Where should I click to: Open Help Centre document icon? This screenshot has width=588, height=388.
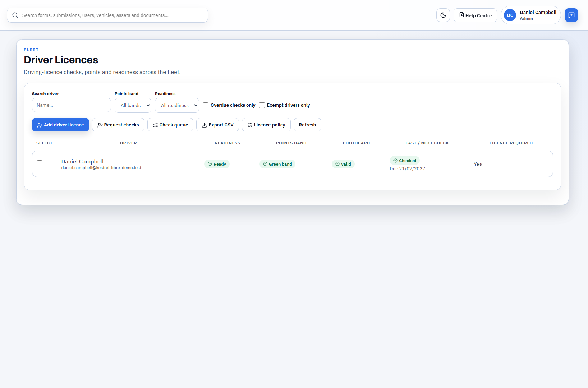(x=461, y=15)
